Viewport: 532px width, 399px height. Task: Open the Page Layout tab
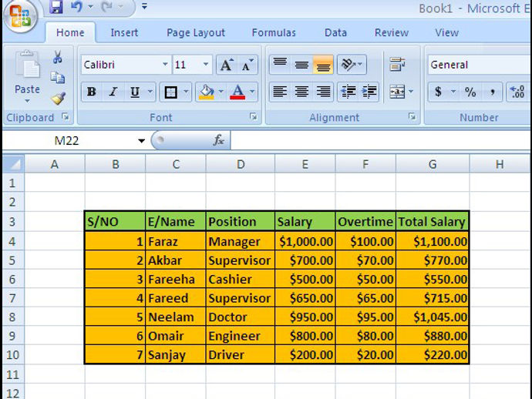[x=196, y=32]
